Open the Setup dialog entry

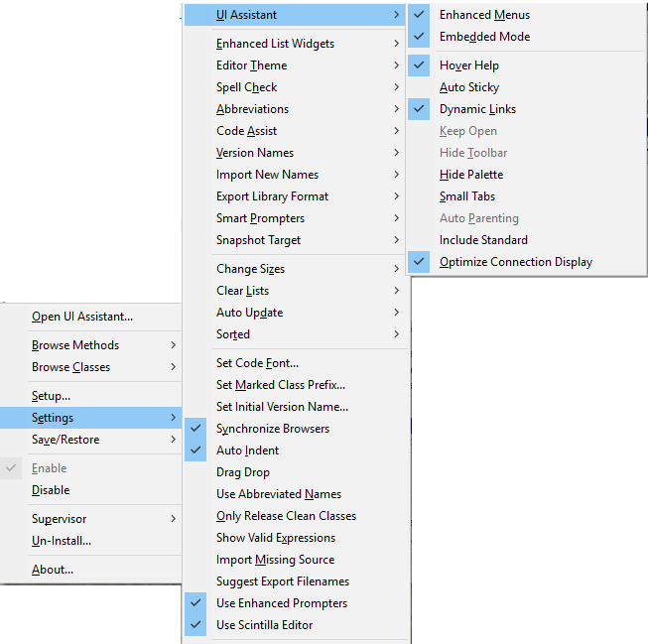pyautogui.click(x=51, y=396)
